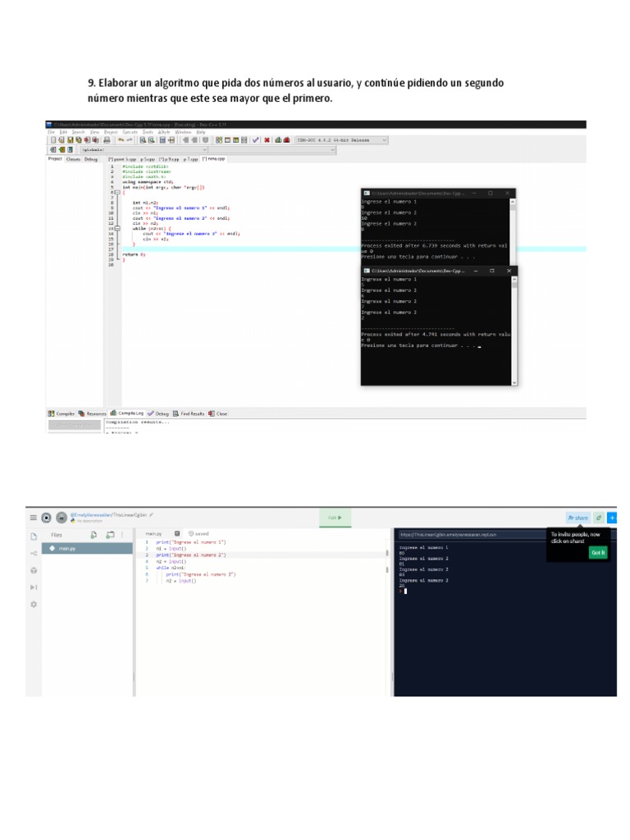Open the packages icon in Replit sidebar
The height and width of the screenshot is (840, 630).
[34, 570]
